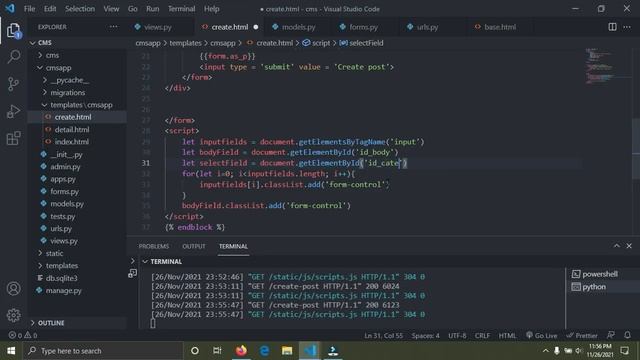Select the python terminal instance
Viewport: 640px width, 360px height.
(x=594, y=287)
